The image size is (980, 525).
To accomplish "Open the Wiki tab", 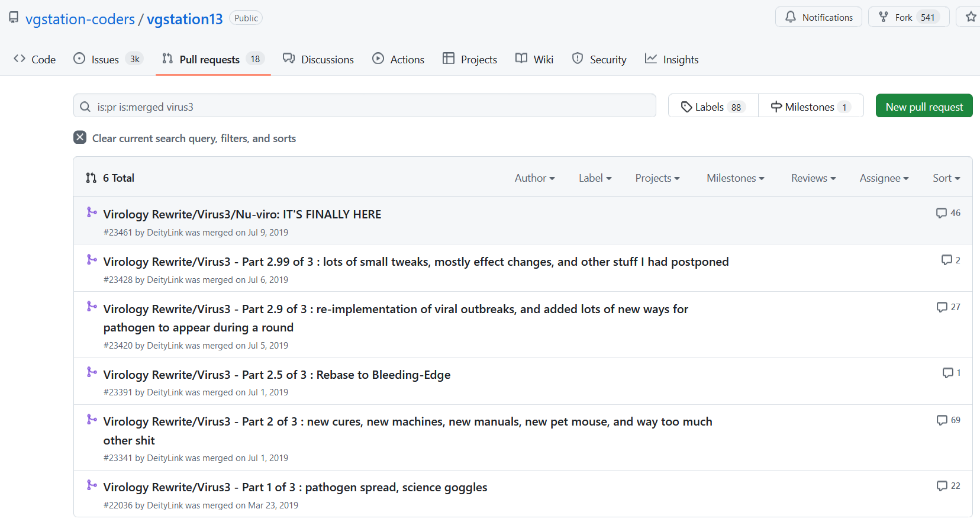I will tap(534, 59).
